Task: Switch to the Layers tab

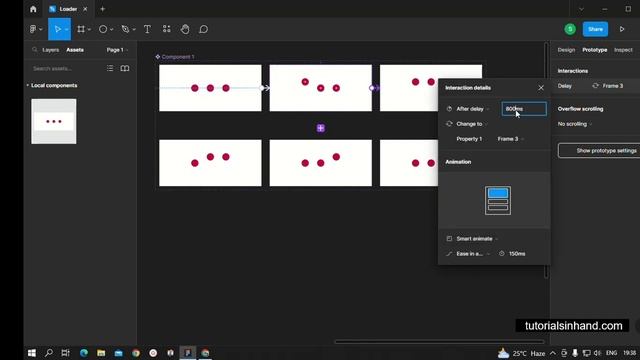Action: pyautogui.click(x=51, y=50)
